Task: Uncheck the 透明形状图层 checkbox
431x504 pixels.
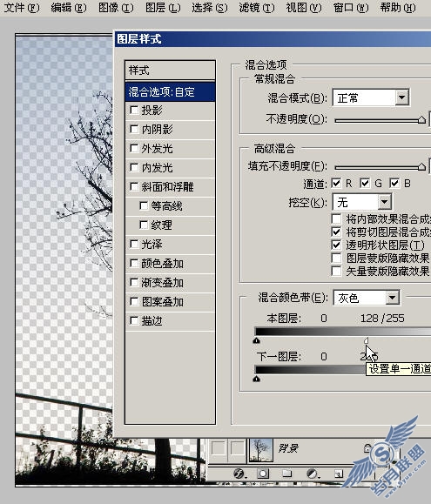Action: coord(336,245)
